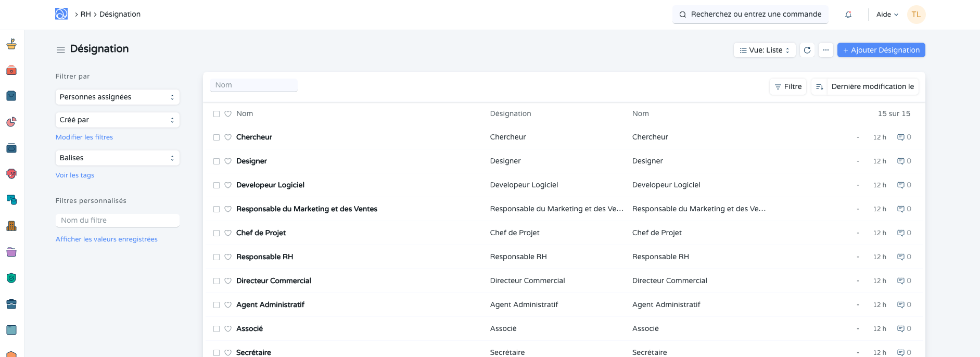The image size is (980, 357).
Task: Select the Chef de Projet checkbox
Action: (x=217, y=233)
